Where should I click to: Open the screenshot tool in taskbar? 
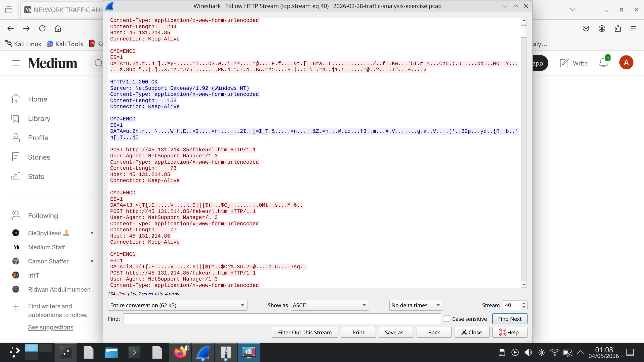249,352
